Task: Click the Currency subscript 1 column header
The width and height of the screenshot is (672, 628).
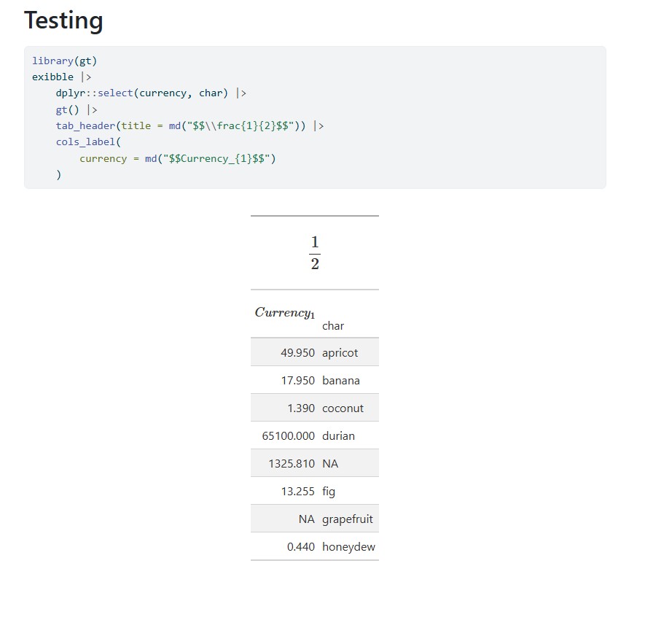Action: pos(284,313)
